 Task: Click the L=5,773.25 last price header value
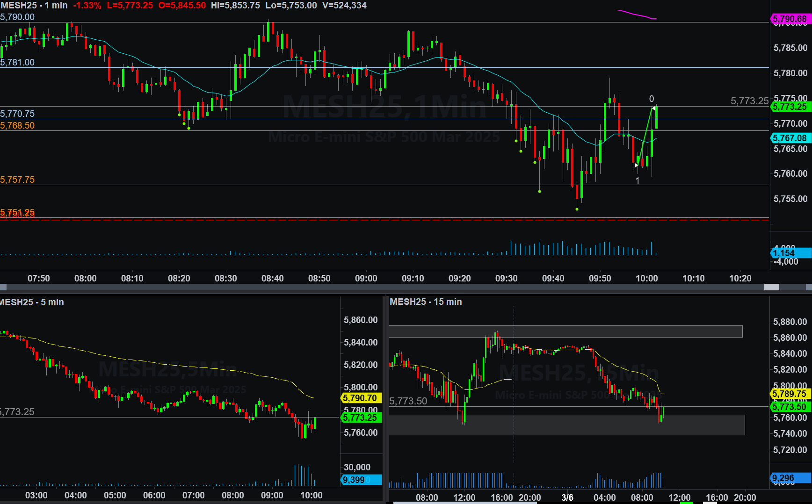[x=130, y=5]
